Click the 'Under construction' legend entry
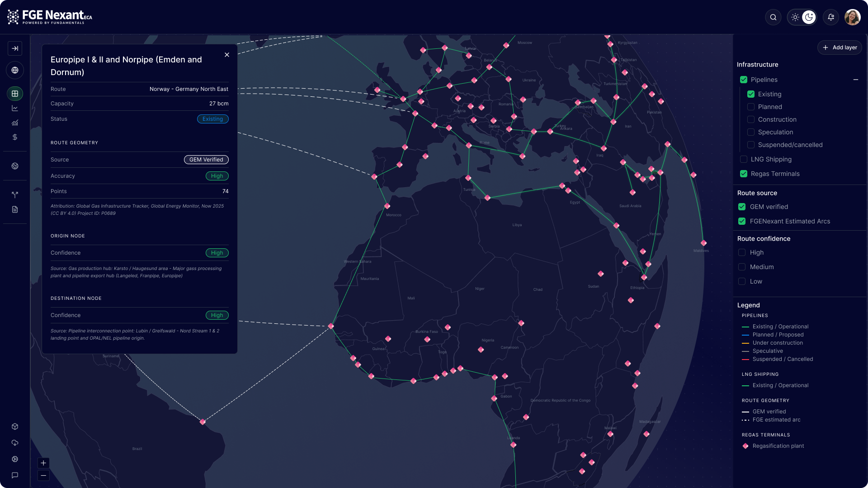 click(778, 343)
